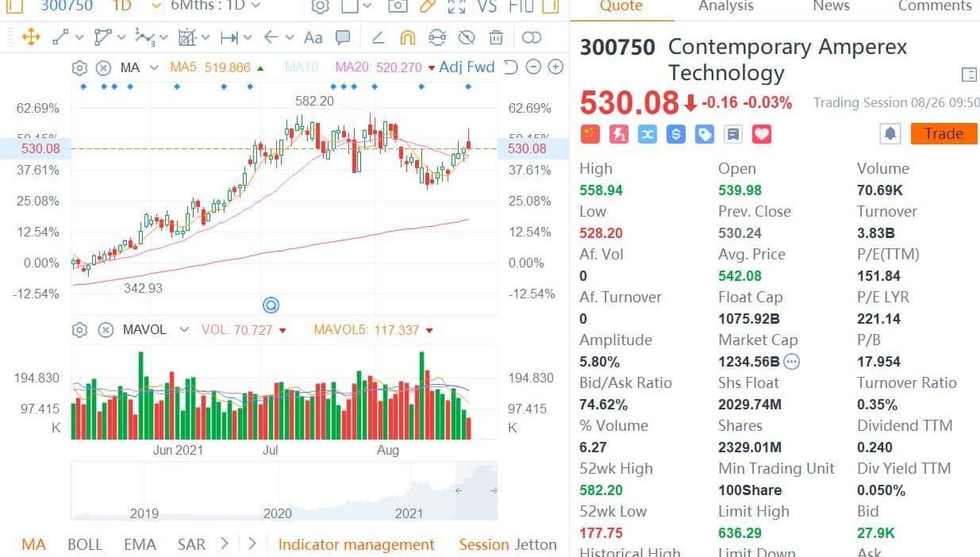
Task: Toggle MA20 line visibility
Action: pos(379,67)
